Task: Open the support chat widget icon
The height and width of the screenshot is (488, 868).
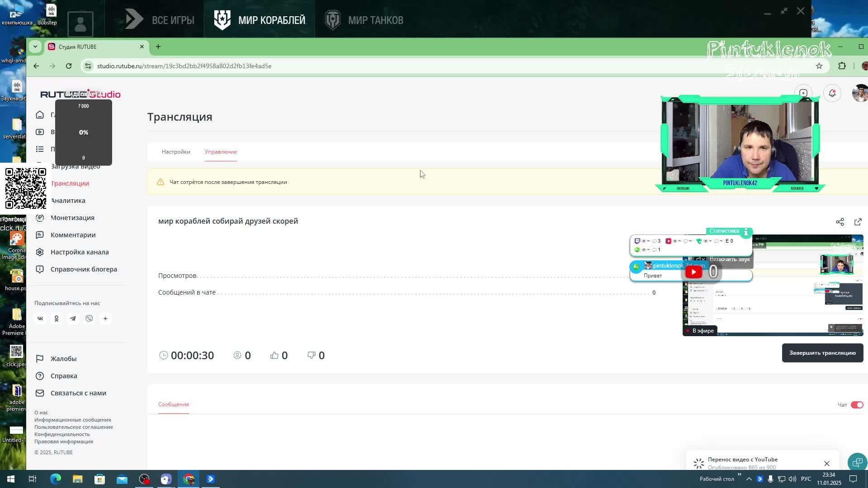Action: (857, 462)
